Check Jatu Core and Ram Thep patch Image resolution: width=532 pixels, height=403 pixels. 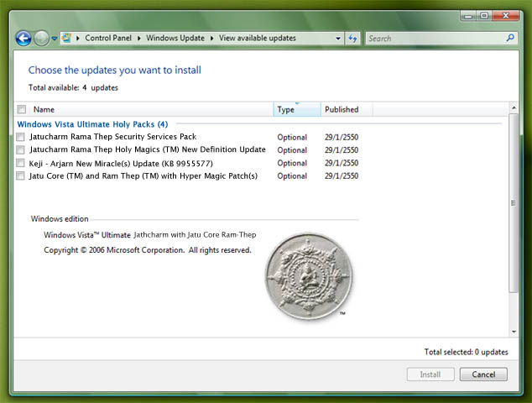tap(20, 175)
